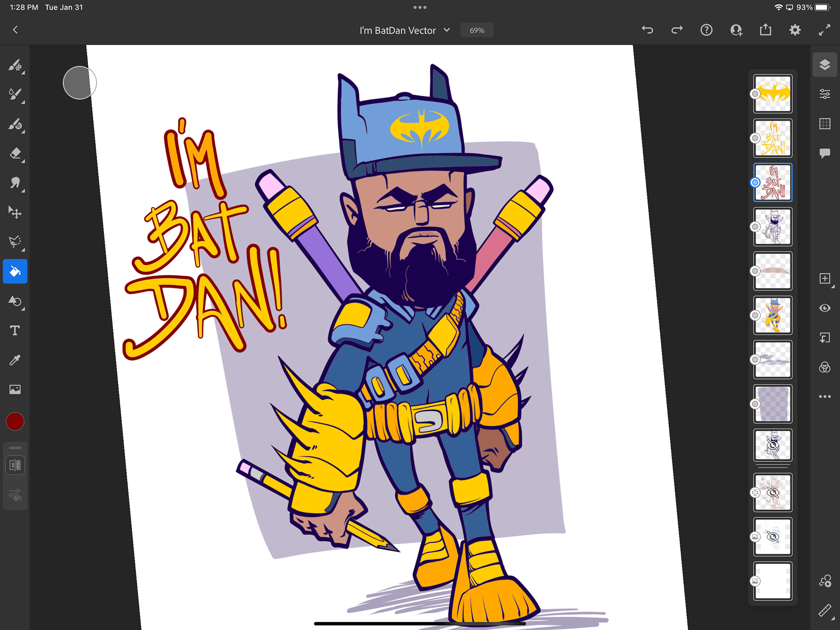
Task: Redo the last action
Action: click(x=677, y=30)
